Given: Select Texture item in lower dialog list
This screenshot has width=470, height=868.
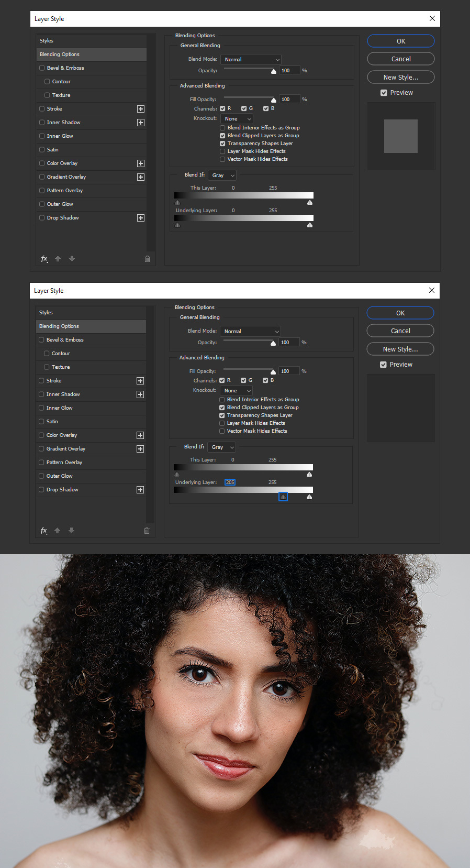Looking at the screenshot, I should point(91,367).
